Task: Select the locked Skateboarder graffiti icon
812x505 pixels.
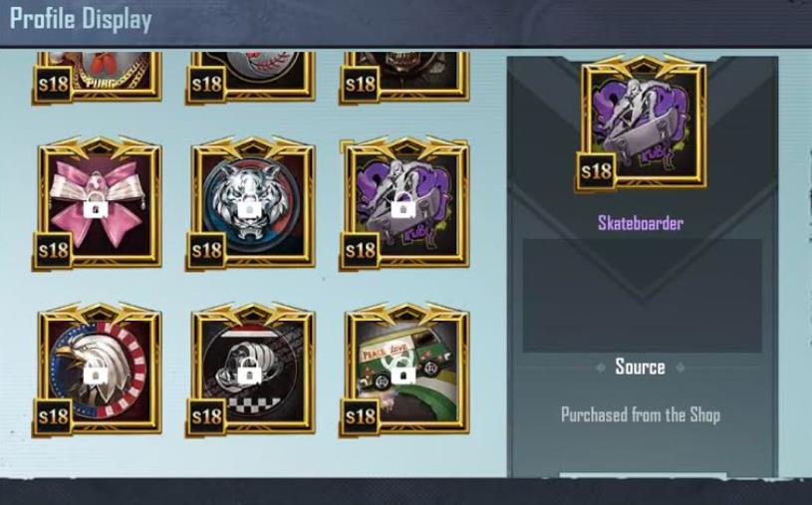Action: 405,203
